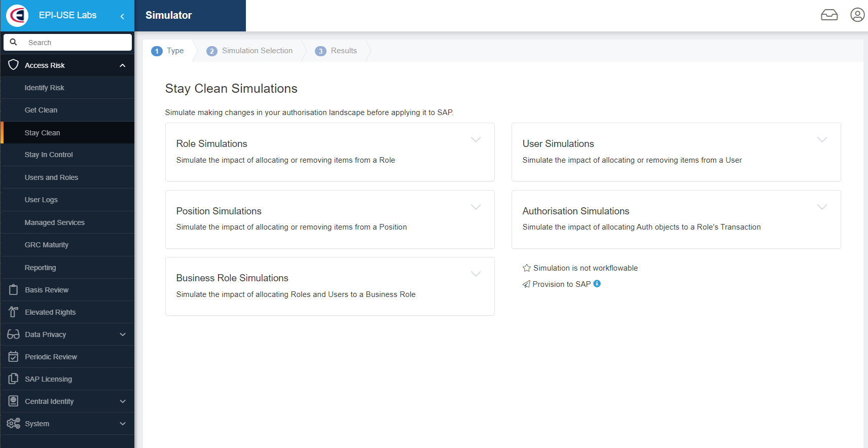868x448 pixels.
Task: Collapse the Access Risk menu section
Action: point(122,65)
